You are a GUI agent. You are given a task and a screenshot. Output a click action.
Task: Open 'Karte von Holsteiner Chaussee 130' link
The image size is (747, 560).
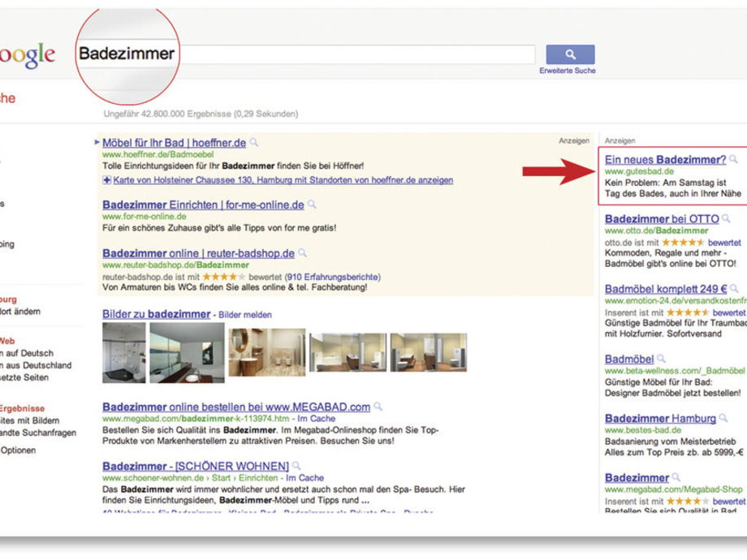[283, 180]
